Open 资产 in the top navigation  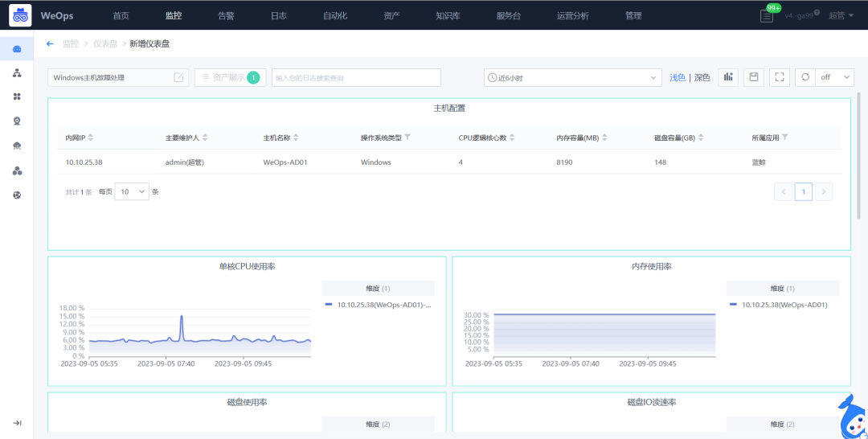pyautogui.click(x=391, y=15)
